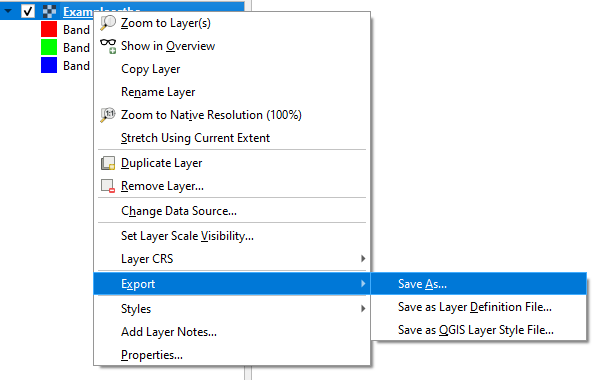Image resolution: width=598 pixels, height=380 pixels.
Task: Click the Show in Overview glasses icon
Action: click(x=108, y=46)
